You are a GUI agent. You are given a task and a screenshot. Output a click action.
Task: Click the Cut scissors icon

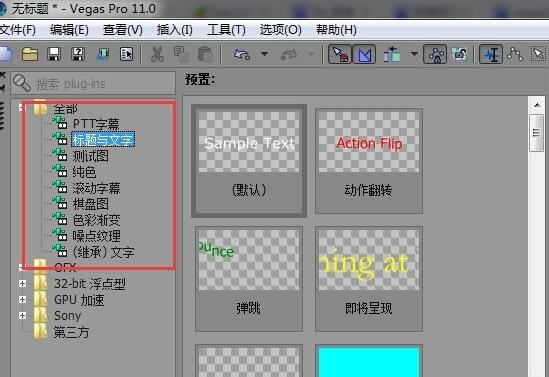click(x=157, y=54)
